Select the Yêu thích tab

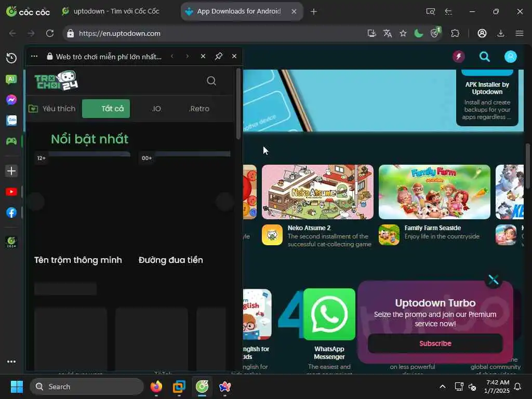tap(52, 109)
